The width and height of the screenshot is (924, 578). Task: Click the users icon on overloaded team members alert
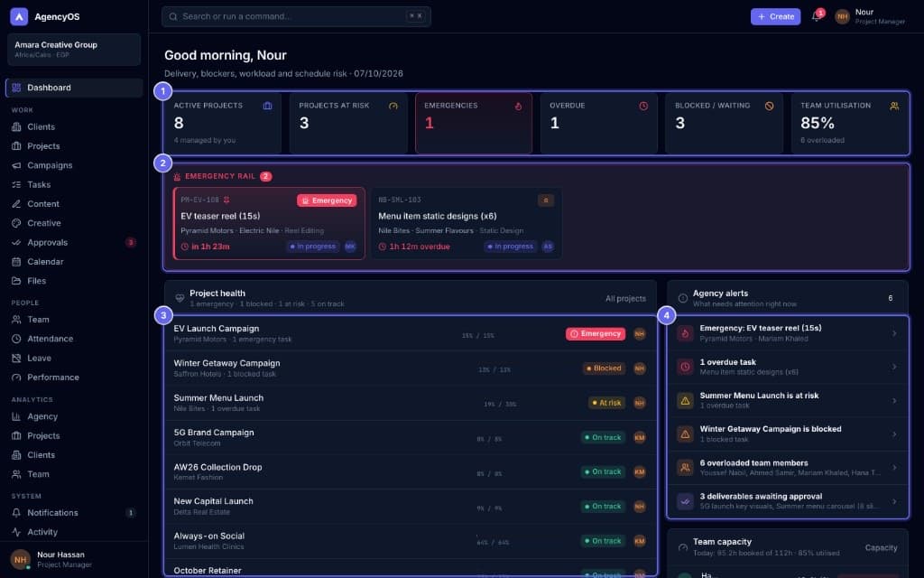pyautogui.click(x=685, y=468)
